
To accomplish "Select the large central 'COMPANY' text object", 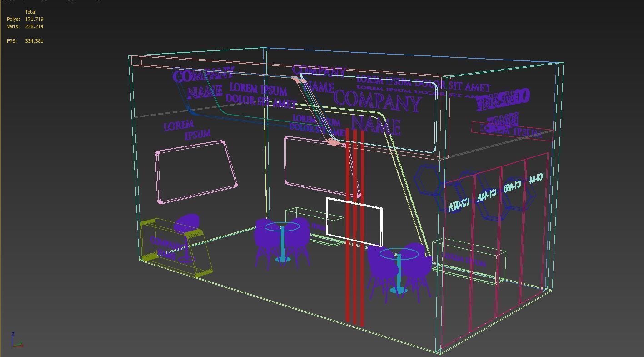I will pyautogui.click(x=377, y=101).
